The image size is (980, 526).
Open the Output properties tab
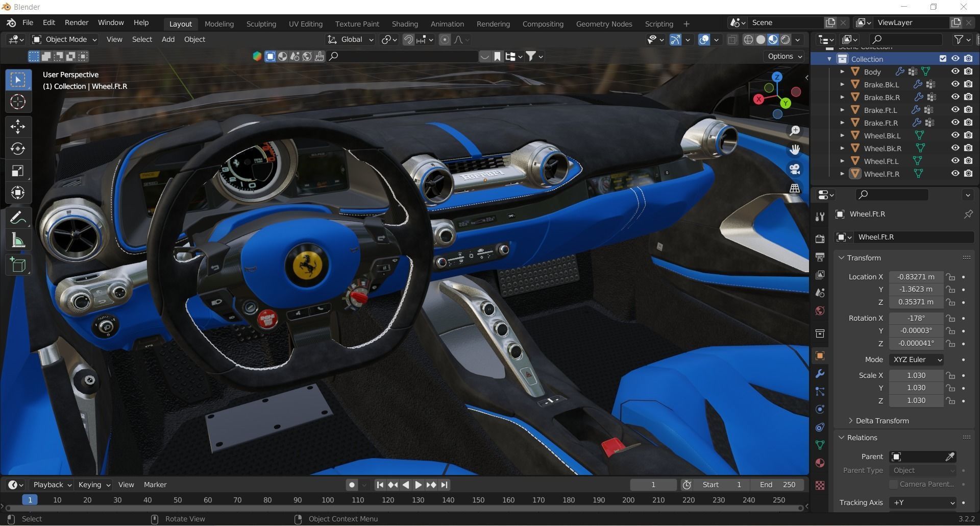pyautogui.click(x=820, y=257)
